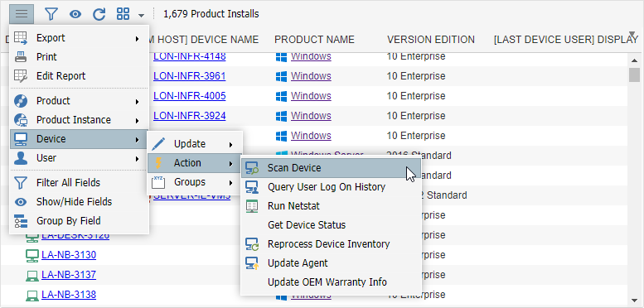
Task: Click the vertical scrollbar down arrow
Action: pyautogui.click(x=635, y=301)
